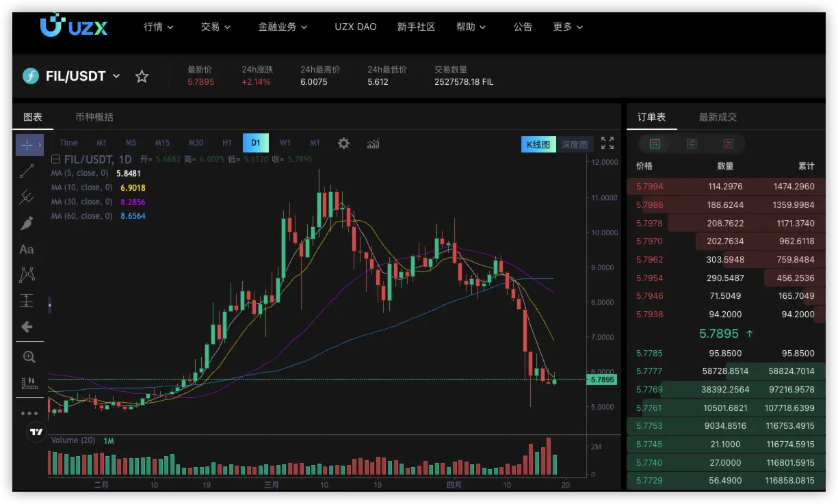
Task: Open the 行情 dropdown menu
Action: pos(158,27)
